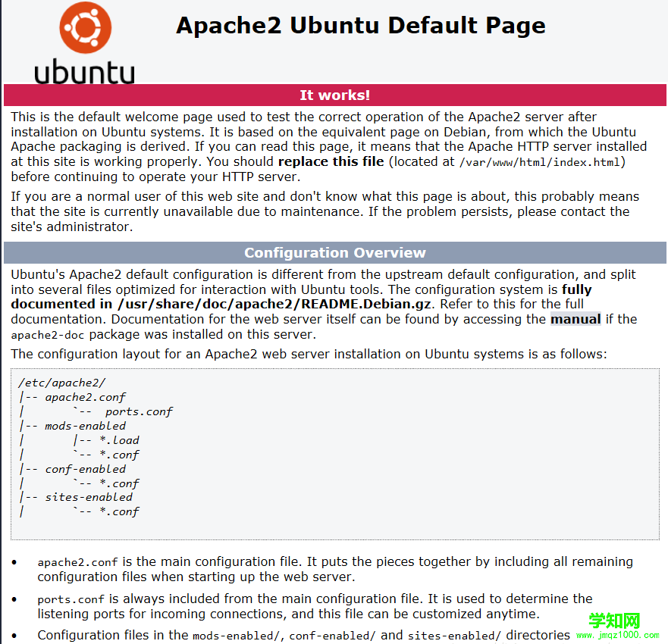Image resolution: width=668 pixels, height=644 pixels.
Task: Click the /var/www/html/index.html path text
Action: coord(539,163)
